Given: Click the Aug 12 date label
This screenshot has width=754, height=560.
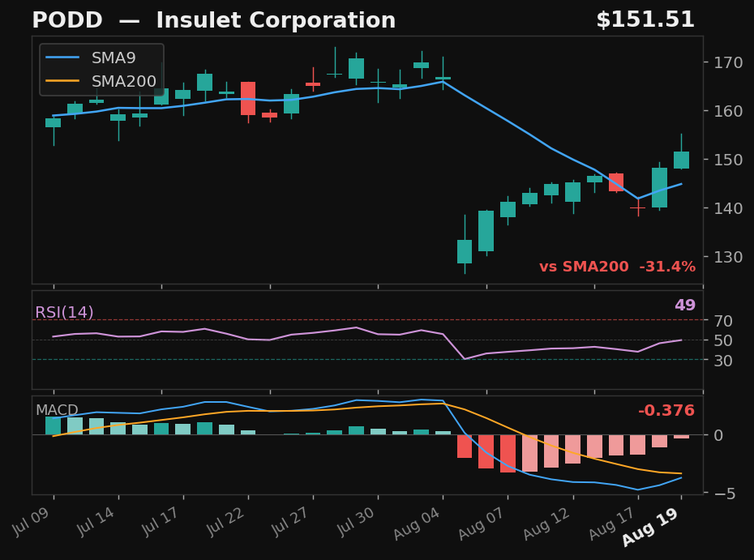Looking at the screenshot, I should click(x=547, y=524).
